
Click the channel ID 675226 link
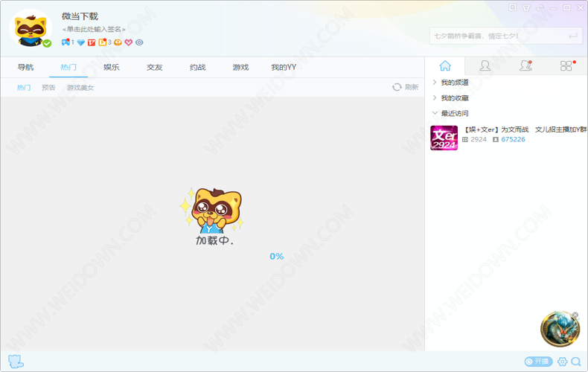coord(513,140)
